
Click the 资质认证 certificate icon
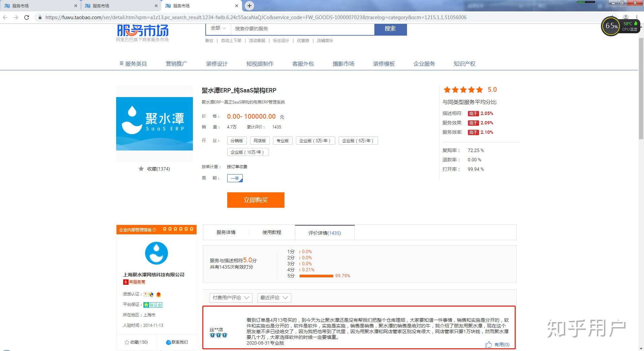pyautogui.click(x=148, y=295)
